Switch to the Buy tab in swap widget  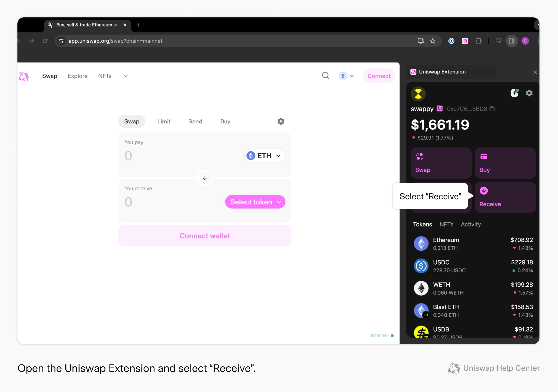[225, 121]
